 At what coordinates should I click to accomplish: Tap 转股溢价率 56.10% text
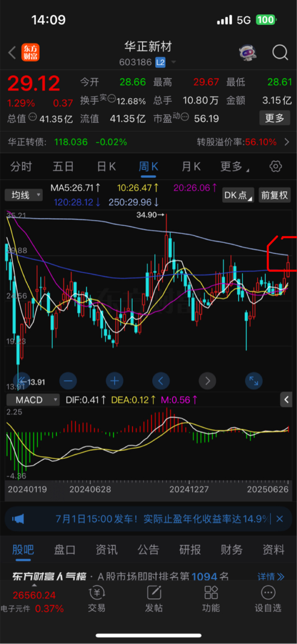coord(237,142)
